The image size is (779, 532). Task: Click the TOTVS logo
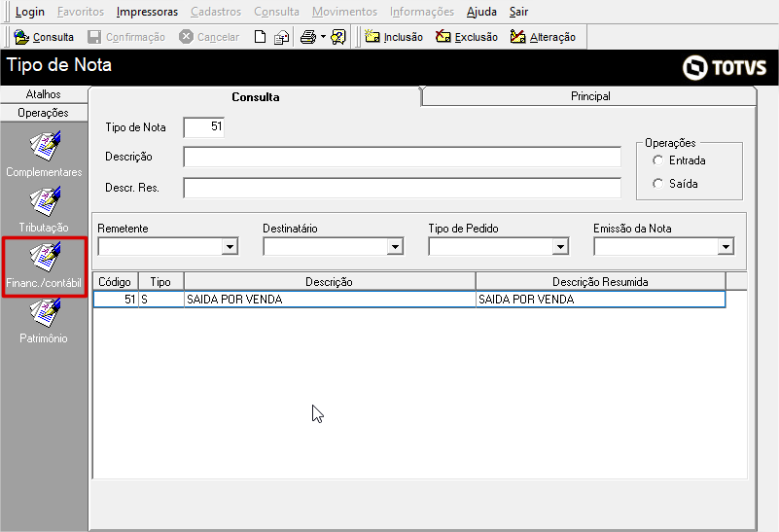(724, 67)
